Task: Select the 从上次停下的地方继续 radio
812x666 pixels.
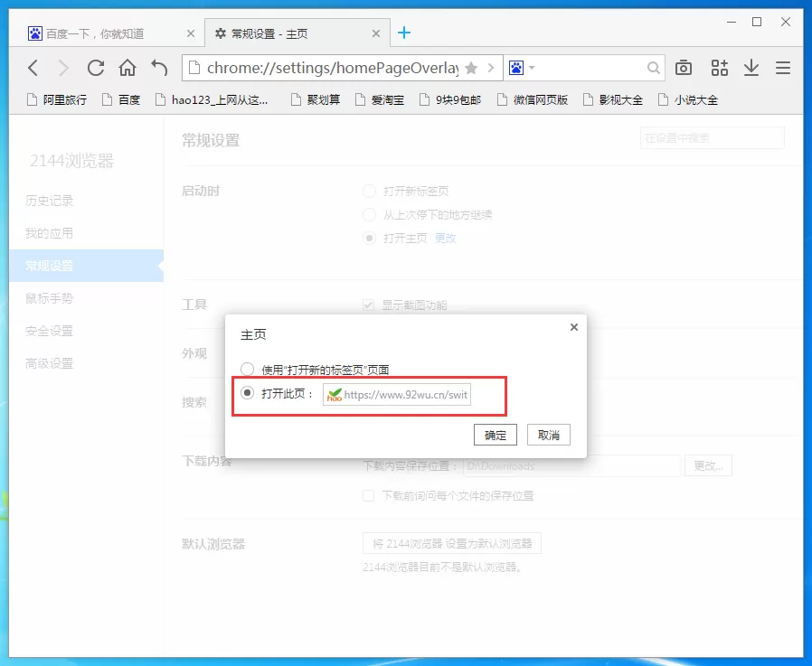Action: [369, 215]
